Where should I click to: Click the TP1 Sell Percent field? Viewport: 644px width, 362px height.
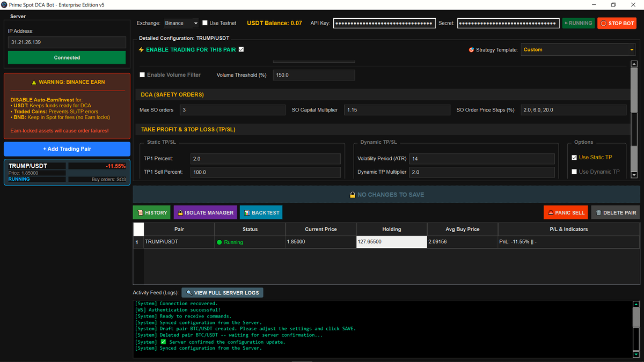(x=266, y=172)
